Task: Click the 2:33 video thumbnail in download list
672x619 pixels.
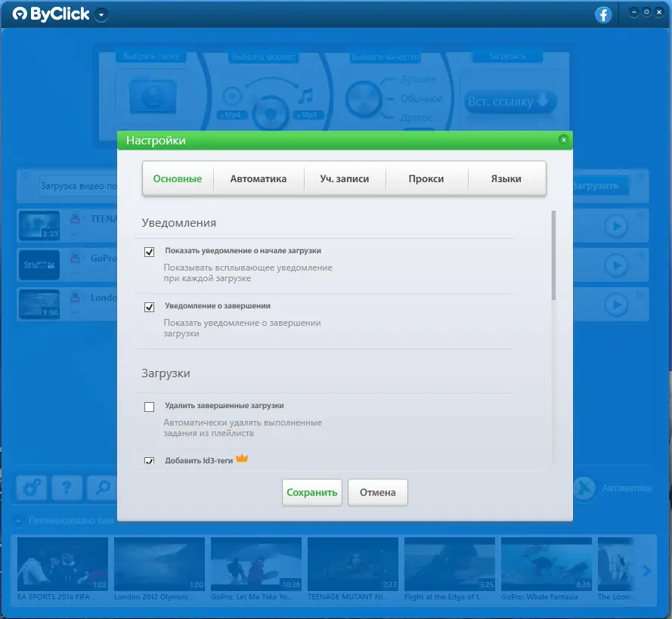Action: point(39,226)
